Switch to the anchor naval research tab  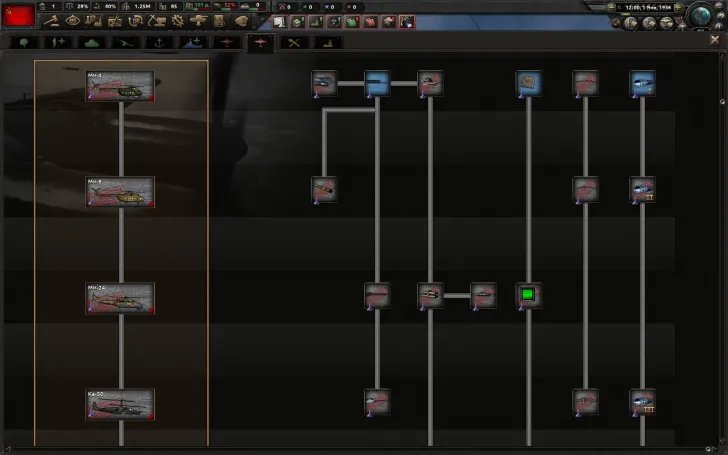coord(159,43)
